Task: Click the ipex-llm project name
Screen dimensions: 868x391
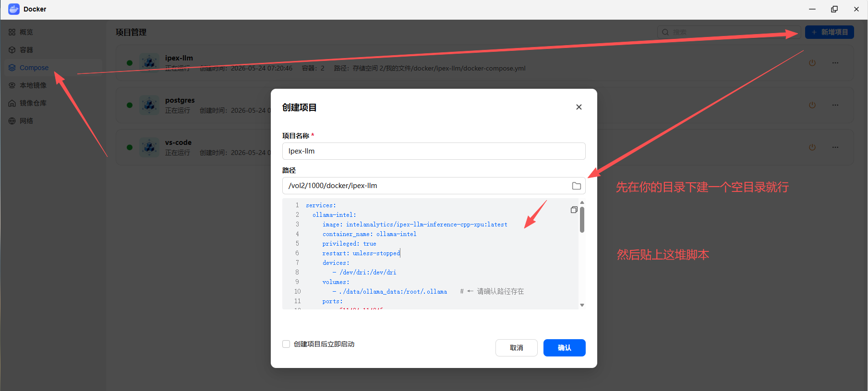Action: coord(179,58)
